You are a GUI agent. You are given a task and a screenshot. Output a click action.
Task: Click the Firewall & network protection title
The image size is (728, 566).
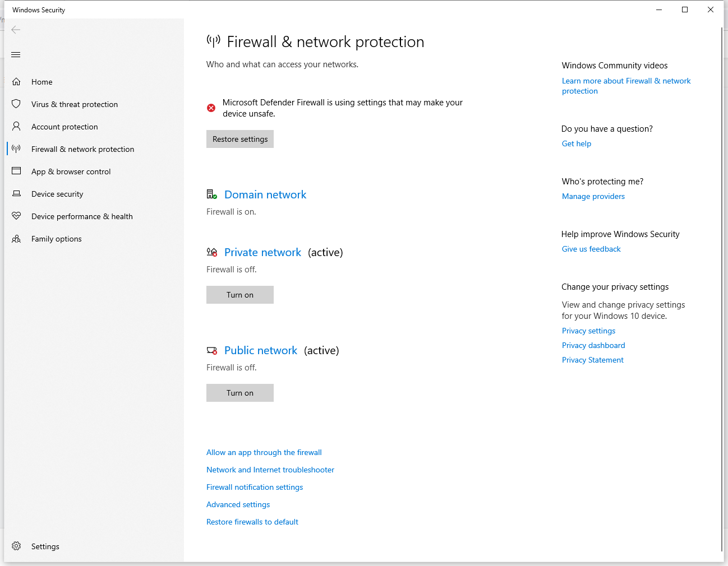click(x=325, y=41)
